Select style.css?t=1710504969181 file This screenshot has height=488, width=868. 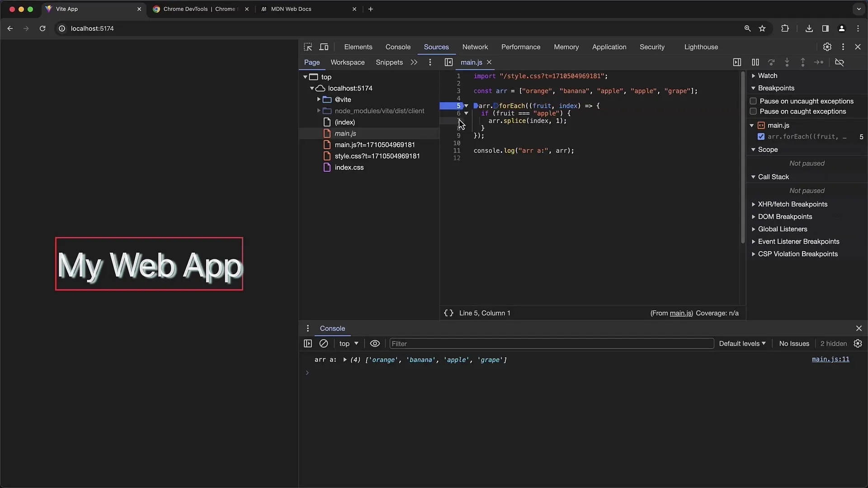pyautogui.click(x=377, y=156)
